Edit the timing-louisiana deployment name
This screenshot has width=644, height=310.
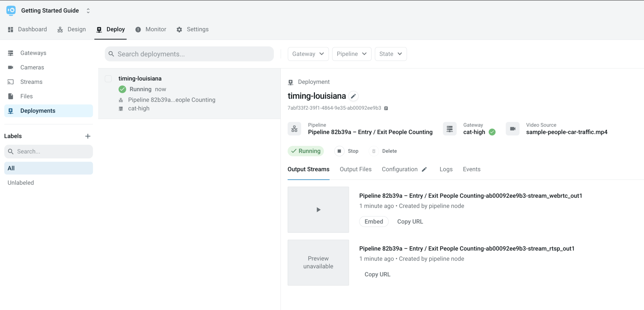pyautogui.click(x=353, y=96)
